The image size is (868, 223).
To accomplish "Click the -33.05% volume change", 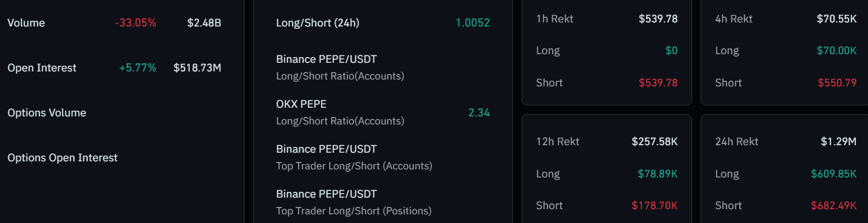I will [136, 23].
